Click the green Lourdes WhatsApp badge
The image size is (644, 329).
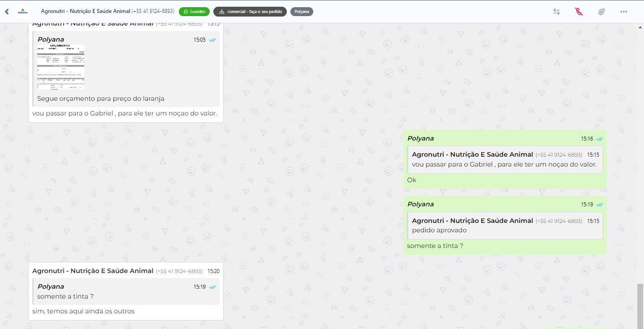click(x=194, y=12)
